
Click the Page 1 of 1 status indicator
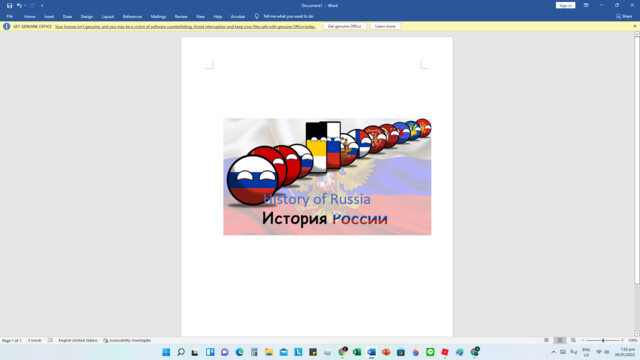click(11, 340)
